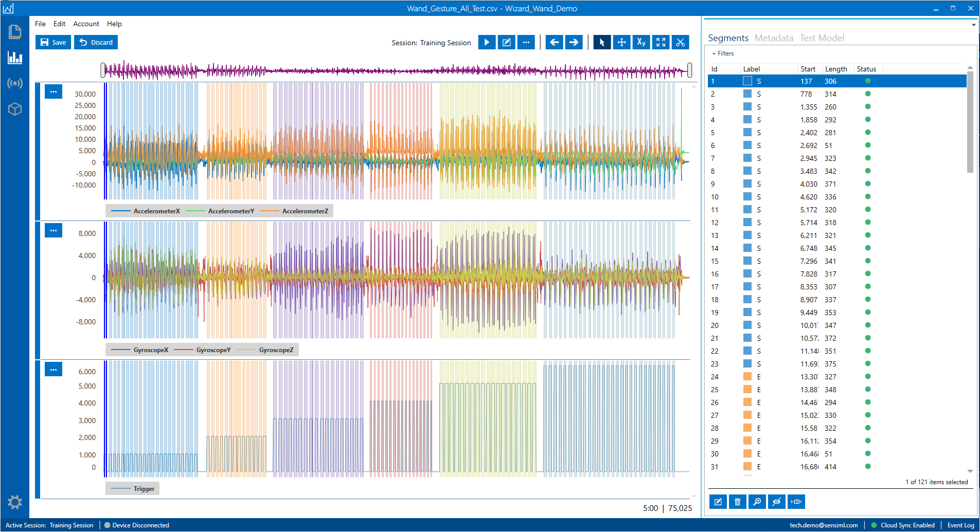
Task: Open the Account menu
Action: point(86,24)
